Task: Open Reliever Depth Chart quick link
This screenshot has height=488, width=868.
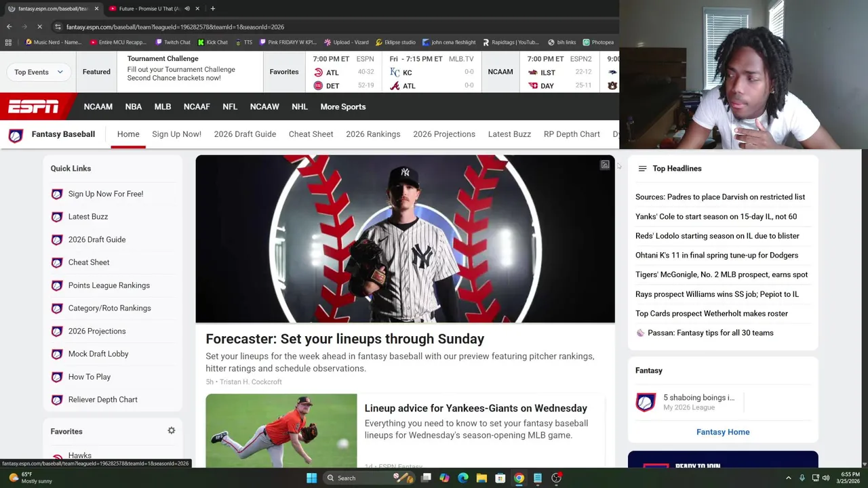Action: click(x=103, y=400)
